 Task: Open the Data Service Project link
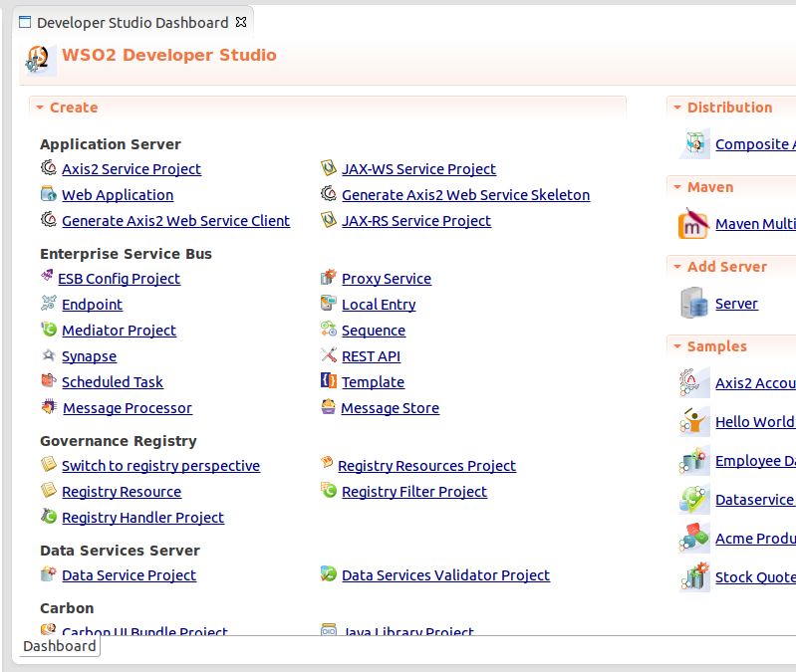129,575
